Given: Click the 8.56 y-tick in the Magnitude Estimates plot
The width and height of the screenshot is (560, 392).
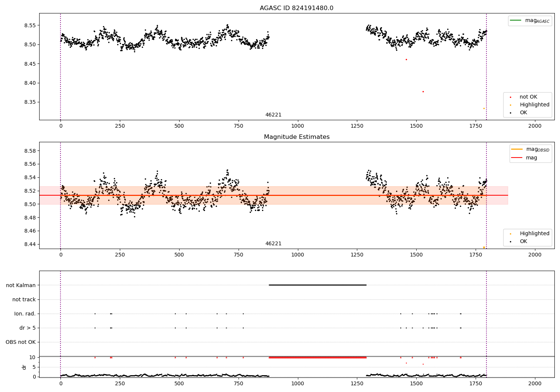Looking at the screenshot, I should [29, 164].
